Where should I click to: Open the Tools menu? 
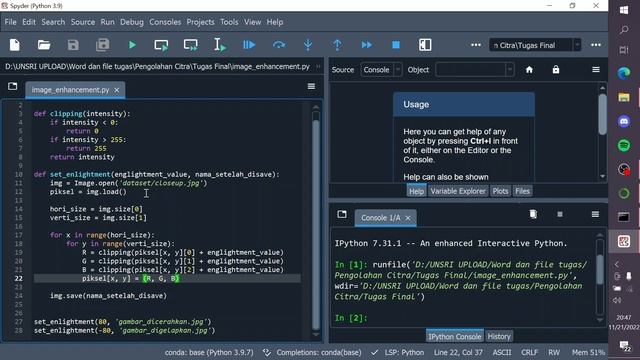click(x=229, y=22)
